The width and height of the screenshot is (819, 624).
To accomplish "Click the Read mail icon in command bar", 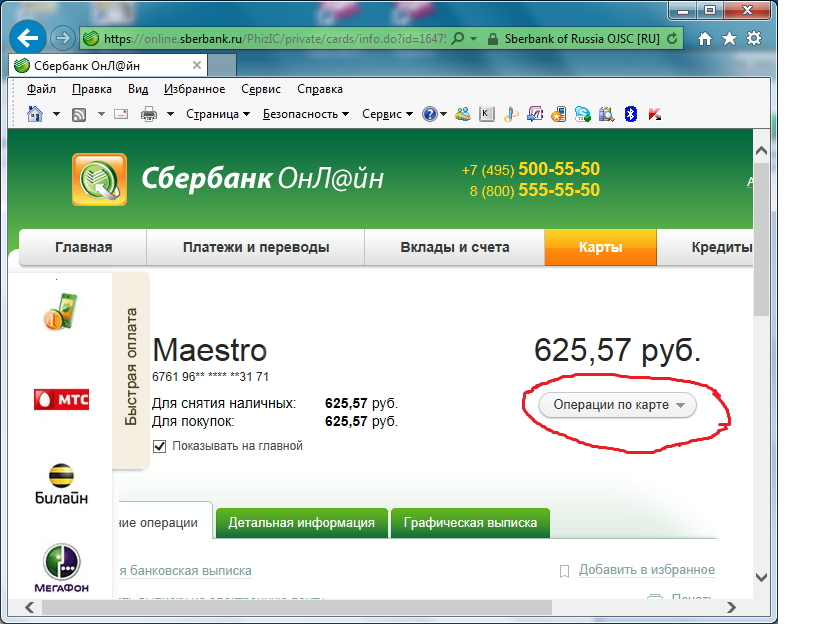I will tap(121, 114).
